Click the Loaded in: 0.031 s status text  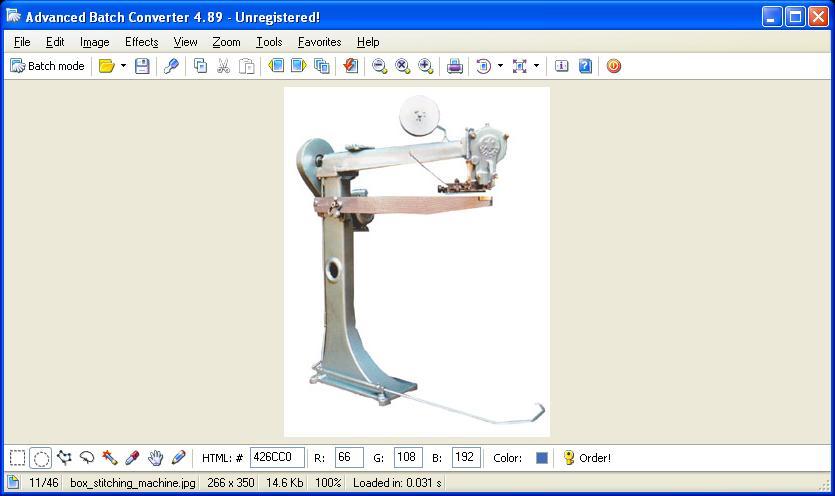pos(397,483)
